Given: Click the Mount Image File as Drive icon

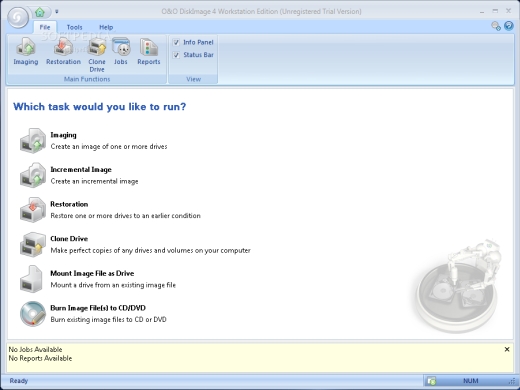Looking at the screenshot, I should pyautogui.click(x=31, y=279).
